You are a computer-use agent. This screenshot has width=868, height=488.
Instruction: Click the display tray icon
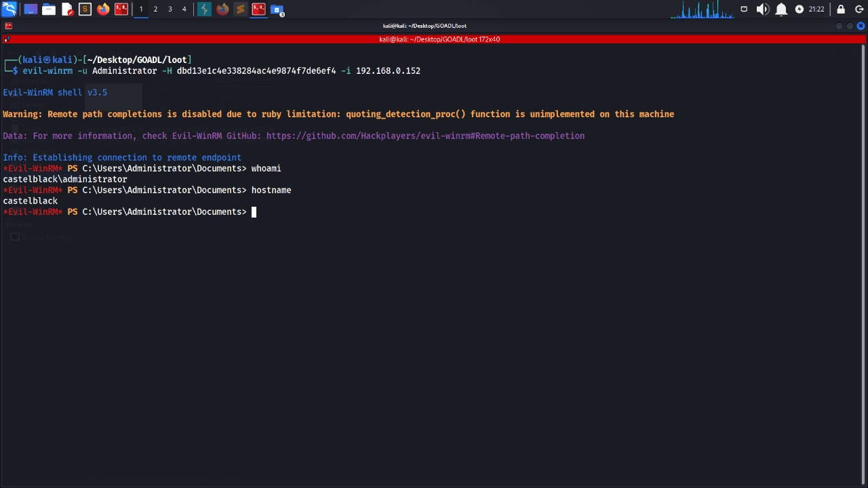[744, 9]
